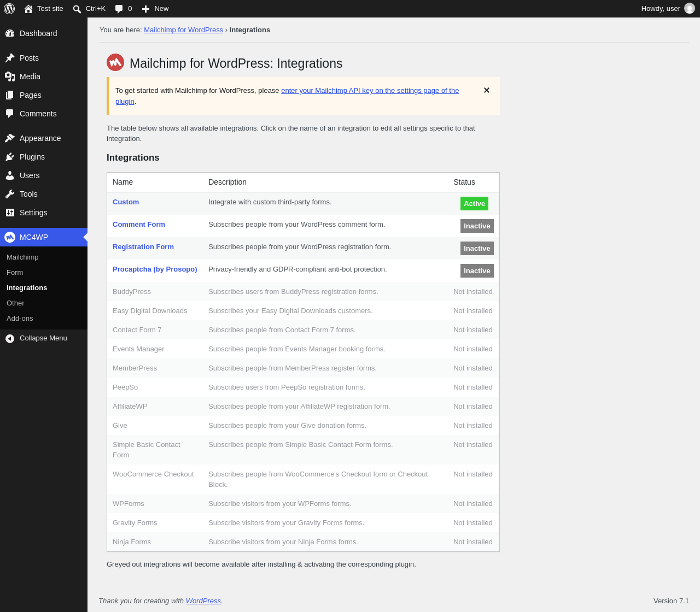Click the BuddyPress row name
The image size is (700, 612).
point(132,292)
